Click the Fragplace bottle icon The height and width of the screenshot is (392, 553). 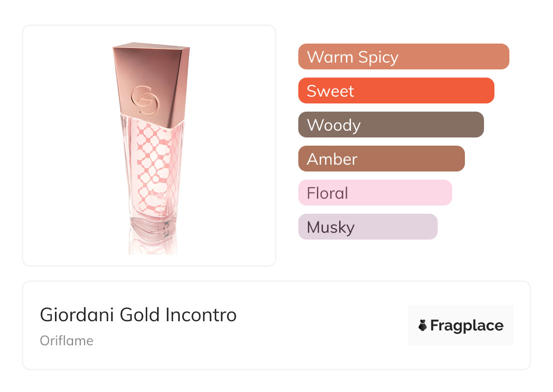point(423,325)
